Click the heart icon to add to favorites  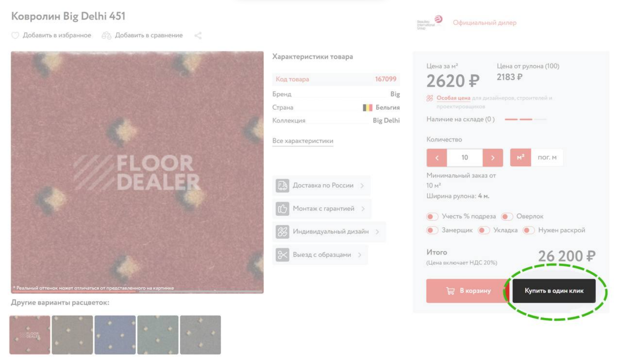click(x=15, y=35)
